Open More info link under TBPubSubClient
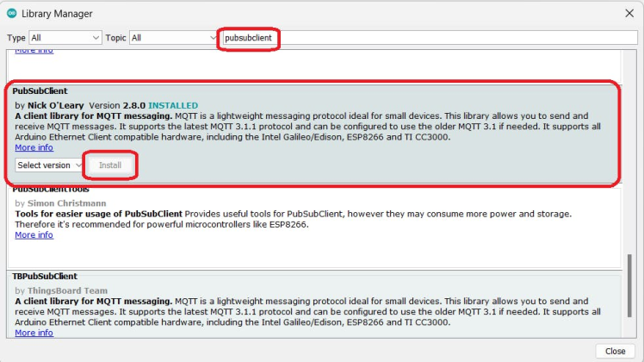Viewport: 644px width, 362px height. click(x=34, y=333)
